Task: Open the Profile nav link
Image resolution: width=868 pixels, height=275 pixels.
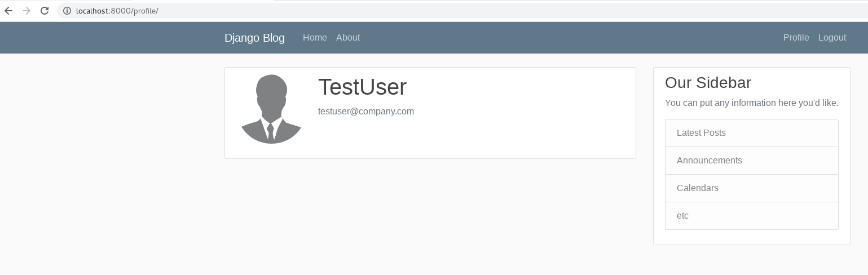Action: [x=796, y=38]
